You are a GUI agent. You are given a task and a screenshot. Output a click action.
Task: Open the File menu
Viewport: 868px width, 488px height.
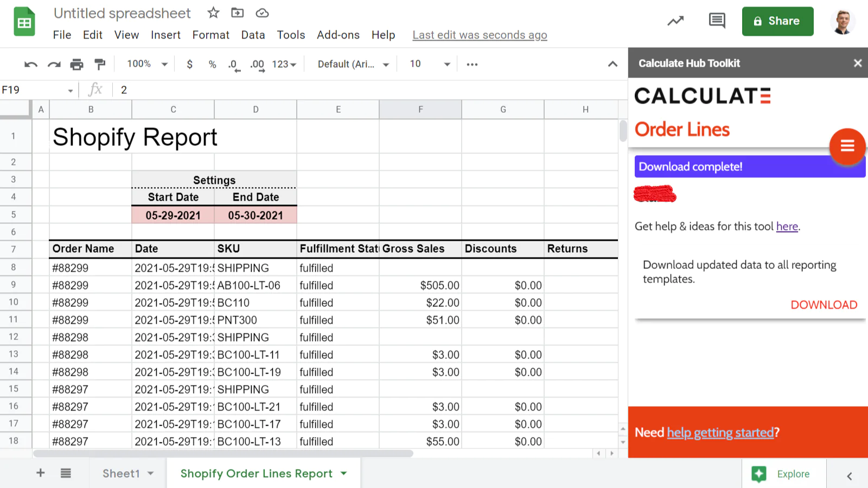[x=62, y=35]
